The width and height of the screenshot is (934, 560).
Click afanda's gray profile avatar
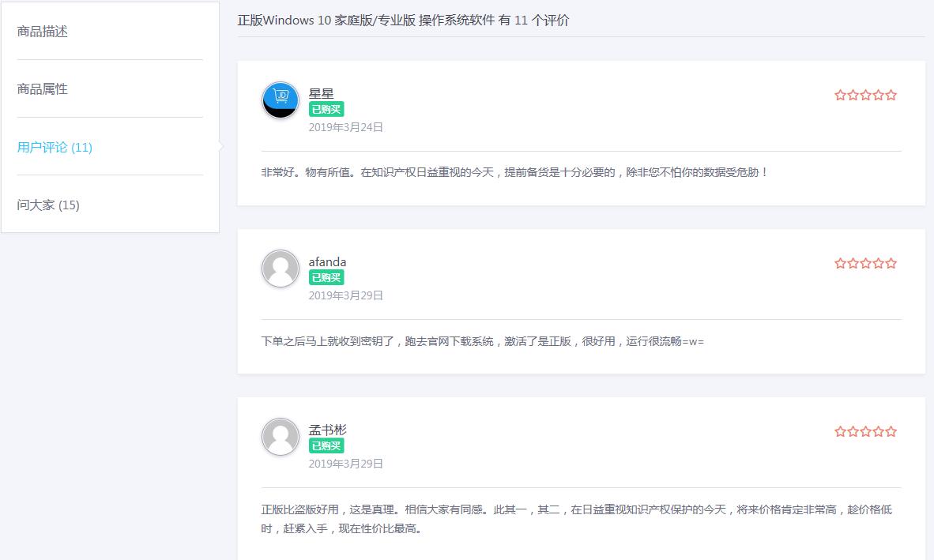(281, 269)
